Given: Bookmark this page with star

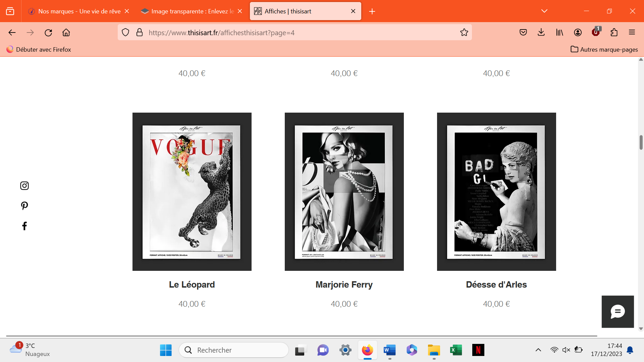Looking at the screenshot, I should pyautogui.click(x=464, y=33).
